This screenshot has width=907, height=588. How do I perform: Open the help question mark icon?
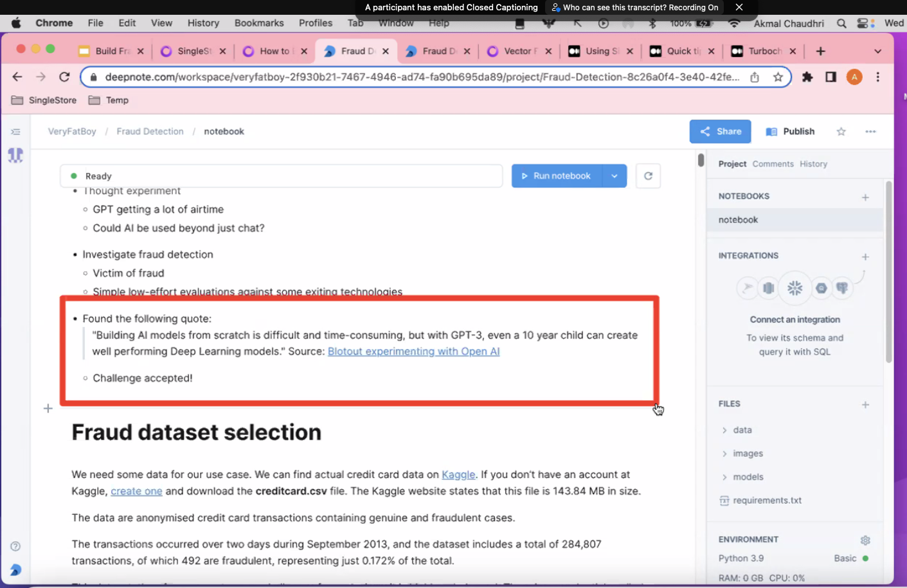[15, 546]
